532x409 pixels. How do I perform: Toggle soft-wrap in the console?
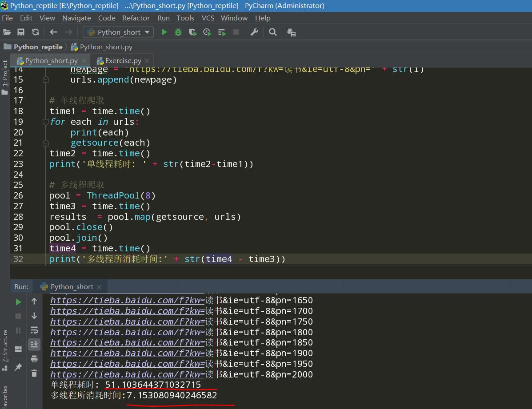tap(34, 330)
